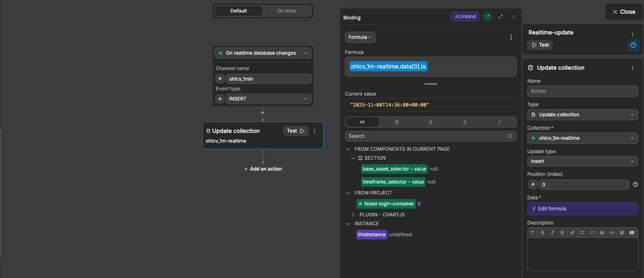Click the Unbind button in Binding panel
This screenshot has height=278, width=644.
click(465, 17)
